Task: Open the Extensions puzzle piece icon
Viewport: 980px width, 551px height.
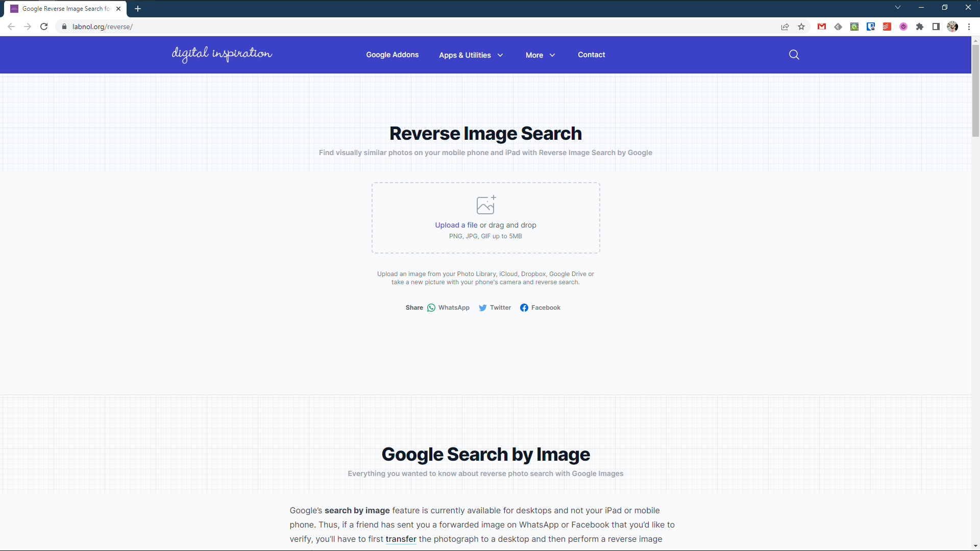Action: point(920,27)
